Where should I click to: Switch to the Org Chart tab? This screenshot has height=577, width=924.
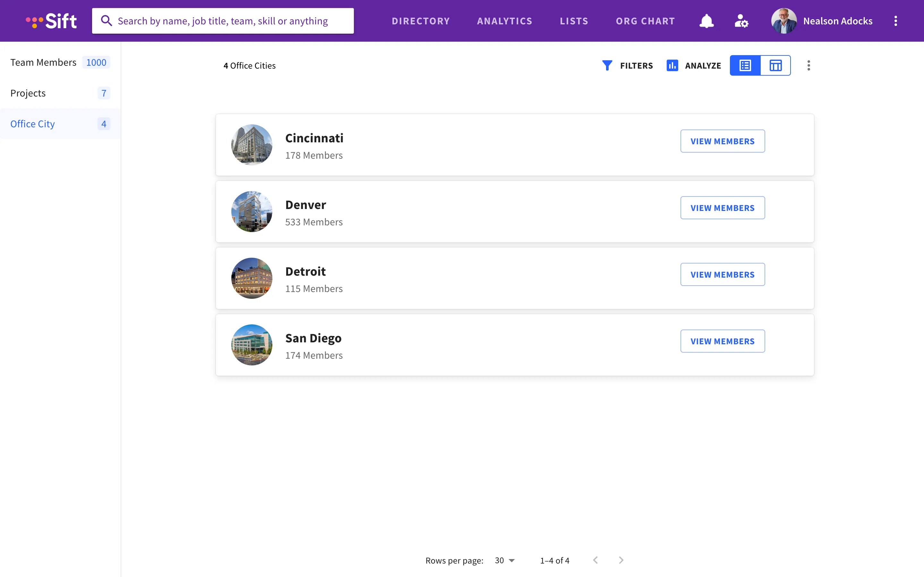click(x=645, y=21)
